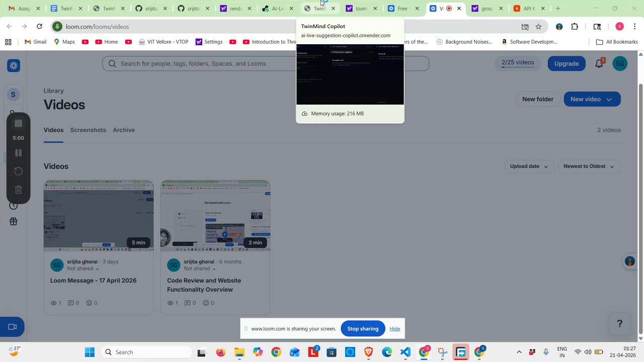The width and height of the screenshot is (644, 362).
Task: Switch to the API K browser tab
Action: [x=529, y=9]
